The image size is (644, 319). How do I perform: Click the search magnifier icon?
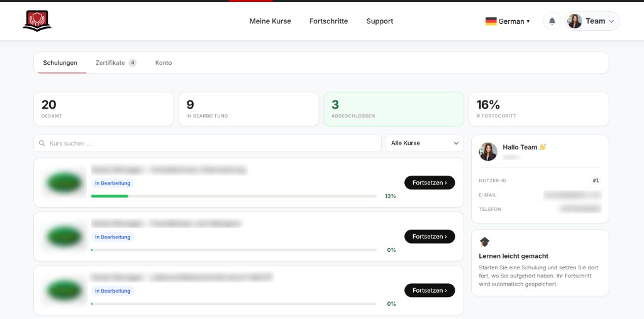[x=42, y=144]
